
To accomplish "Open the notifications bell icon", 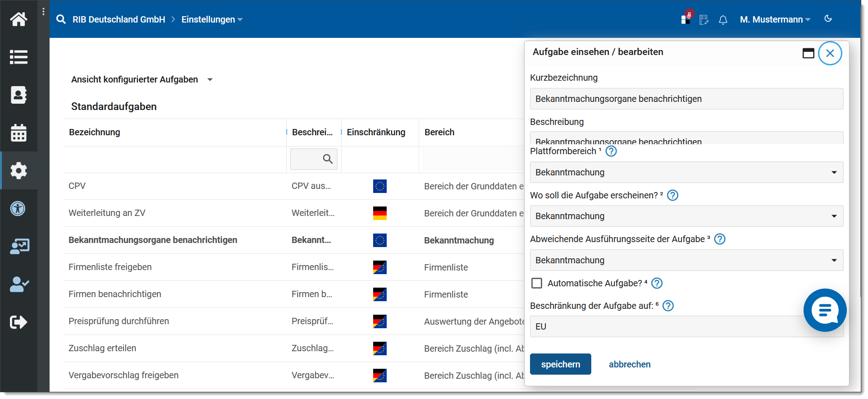I will (723, 20).
